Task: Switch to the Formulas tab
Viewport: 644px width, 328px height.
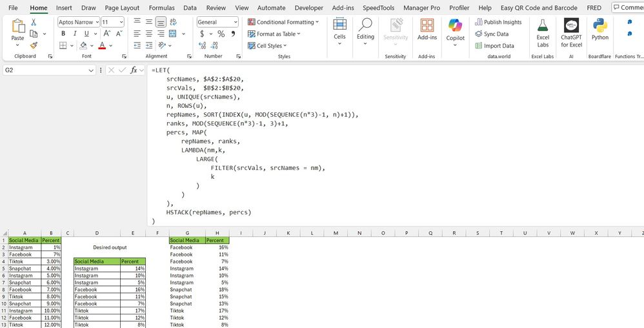Action: click(161, 8)
